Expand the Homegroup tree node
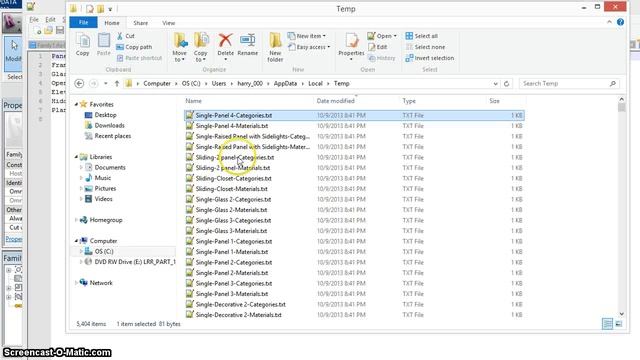The height and width of the screenshot is (360, 640). [x=76, y=220]
